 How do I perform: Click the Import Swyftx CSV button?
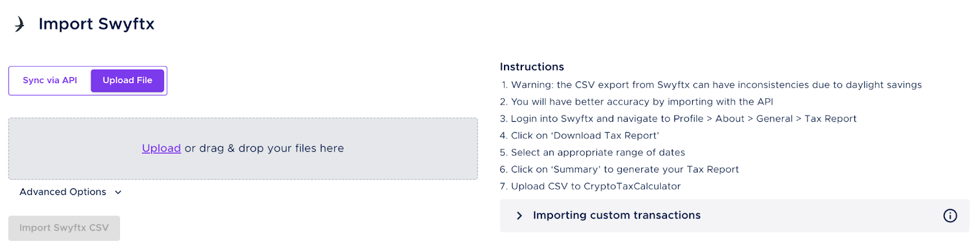click(x=64, y=228)
